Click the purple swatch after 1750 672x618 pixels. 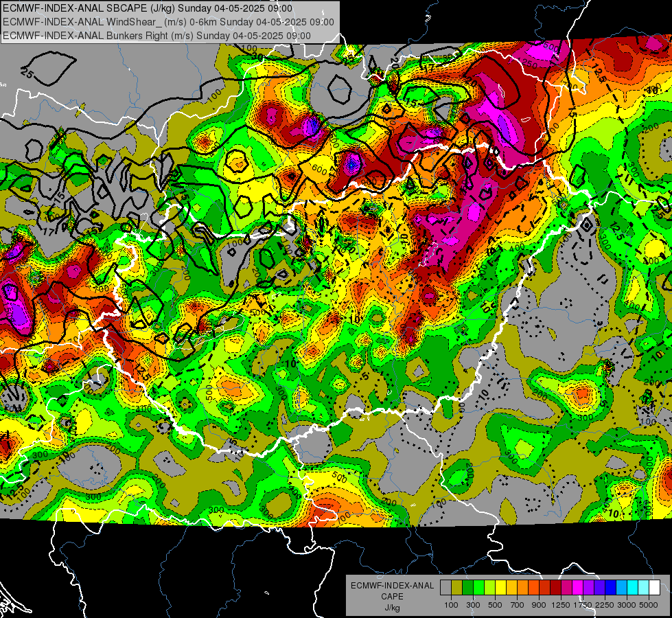click(x=588, y=588)
